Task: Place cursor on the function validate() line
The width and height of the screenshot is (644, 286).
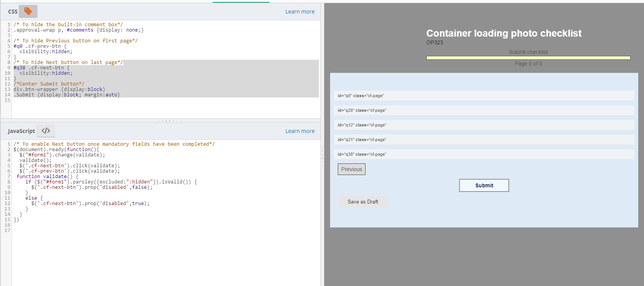Action: pyautogui.click(x=47, y=177)
